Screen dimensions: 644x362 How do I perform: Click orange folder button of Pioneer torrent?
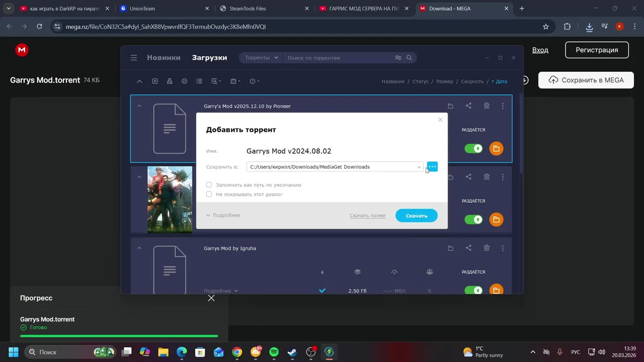tap(496, 148)
